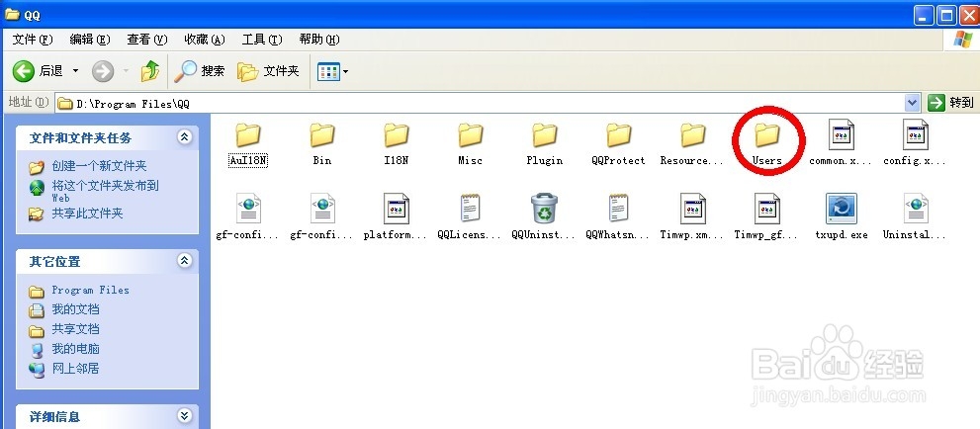
Task: Open the Users folder
Action: click(x=766, y=145)
